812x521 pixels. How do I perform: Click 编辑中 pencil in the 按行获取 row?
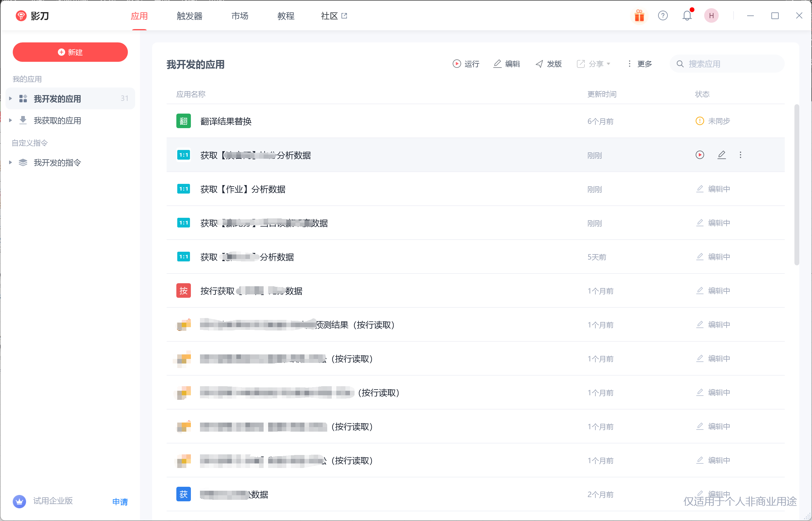coord(700,290)
